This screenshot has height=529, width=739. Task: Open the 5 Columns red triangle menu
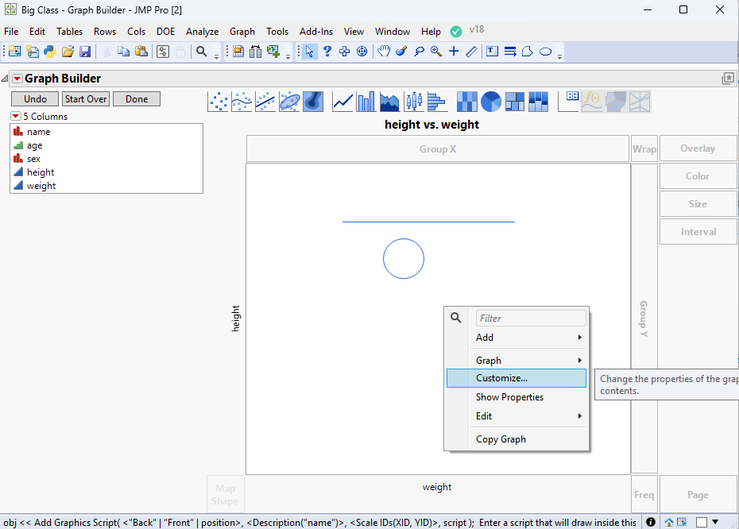pos(16,117)
